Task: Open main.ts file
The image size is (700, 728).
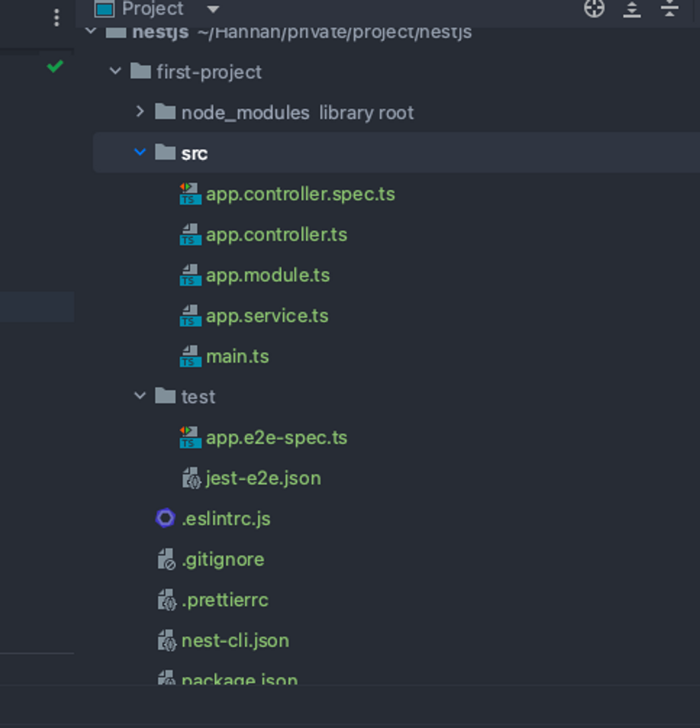Action: (x=238, y=356)
